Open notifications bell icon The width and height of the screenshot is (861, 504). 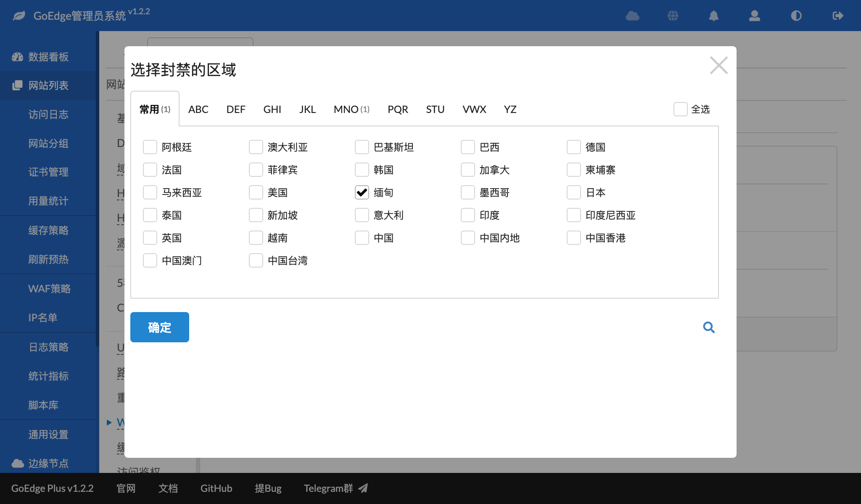click(x=713, y=16)
